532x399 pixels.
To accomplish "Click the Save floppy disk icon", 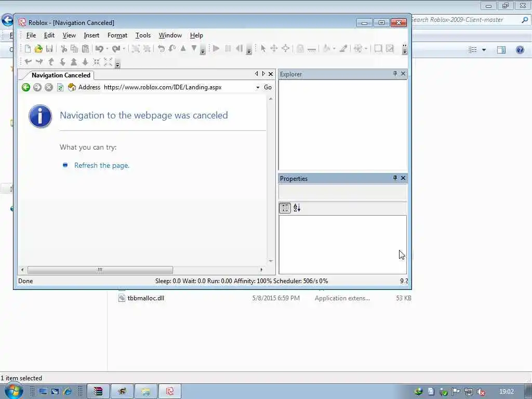I will point(49,49).
